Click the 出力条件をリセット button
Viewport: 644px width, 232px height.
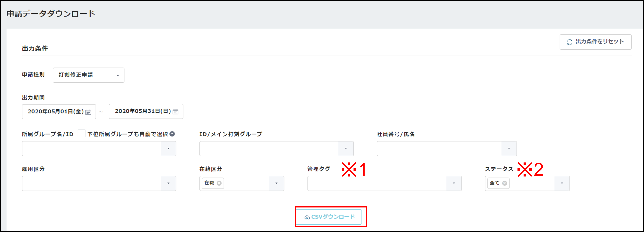tap(595, 42)
